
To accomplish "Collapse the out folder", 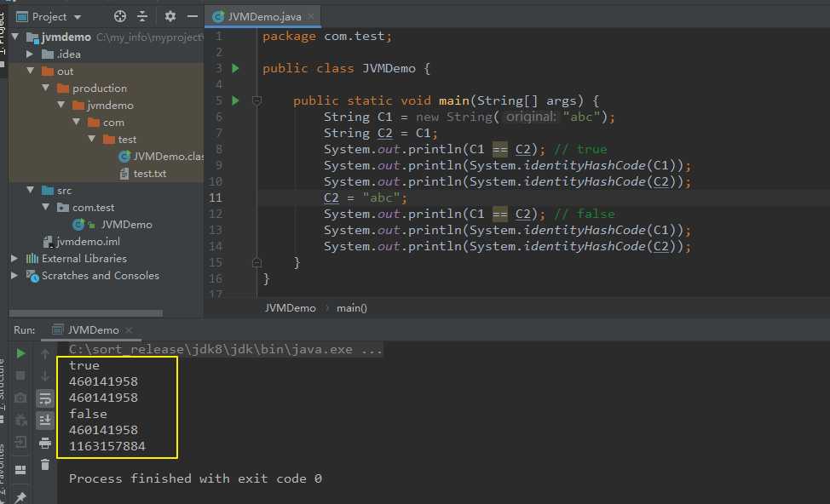I will click(30, 71).
